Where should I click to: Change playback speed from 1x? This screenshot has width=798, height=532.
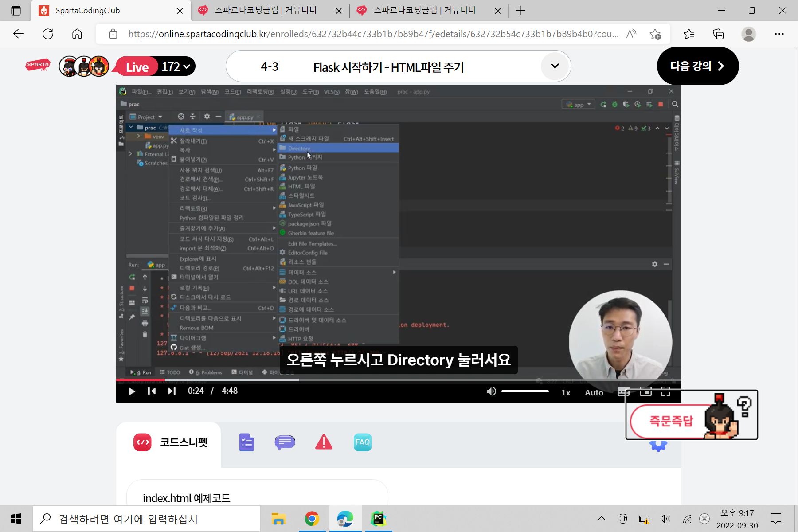tap(566, 392)
